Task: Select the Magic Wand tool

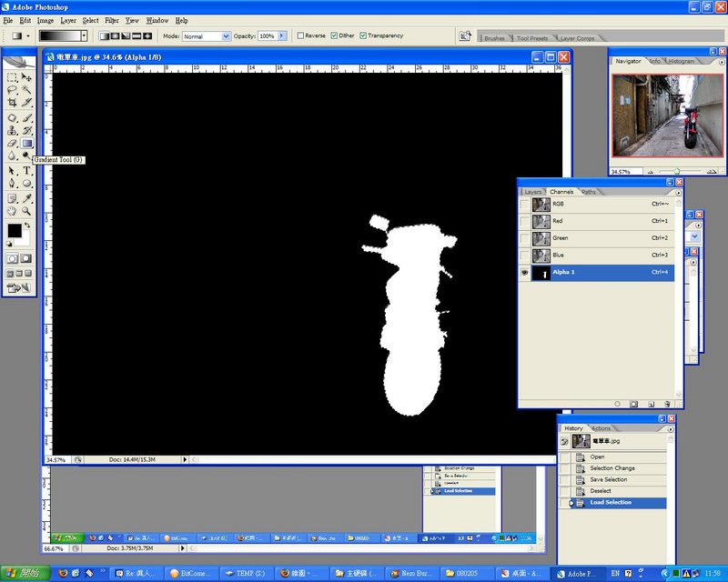Action: pos(26,90)
